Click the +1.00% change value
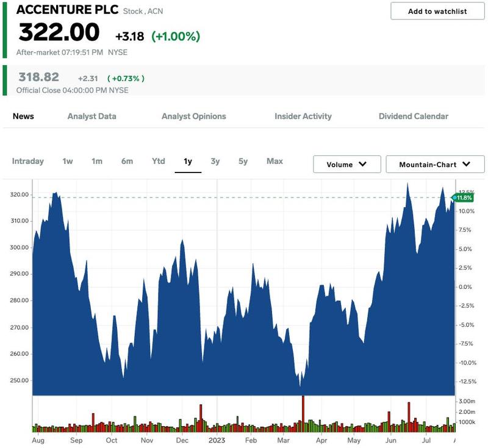 176,37
